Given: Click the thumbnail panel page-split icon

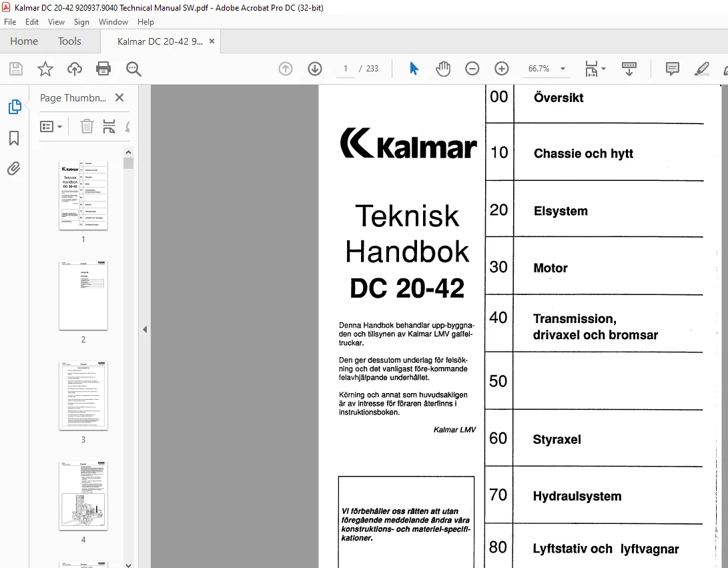Looking at the screenshot, I should click(x=109, y=126).
